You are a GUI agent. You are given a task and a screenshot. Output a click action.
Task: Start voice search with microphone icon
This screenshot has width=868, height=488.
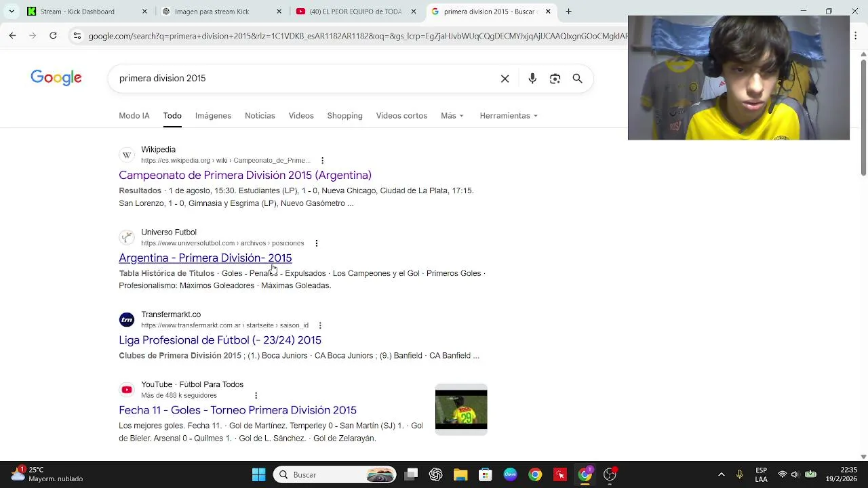(532, 79)
